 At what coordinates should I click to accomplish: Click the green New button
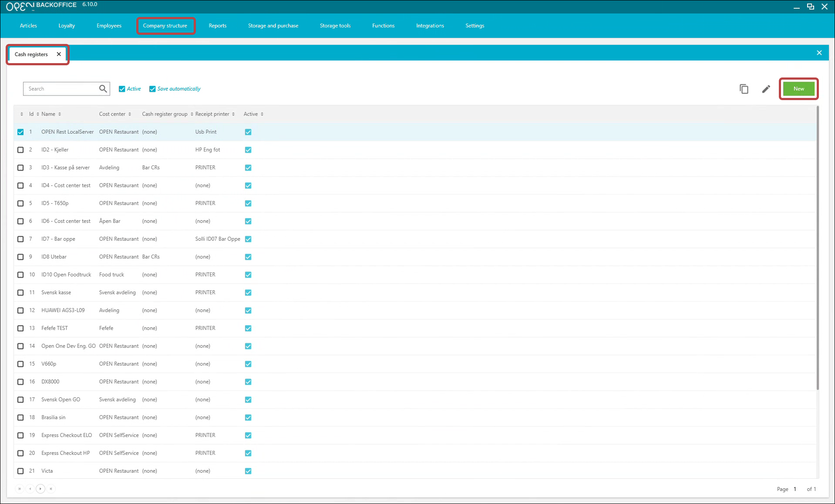(799, 89)
